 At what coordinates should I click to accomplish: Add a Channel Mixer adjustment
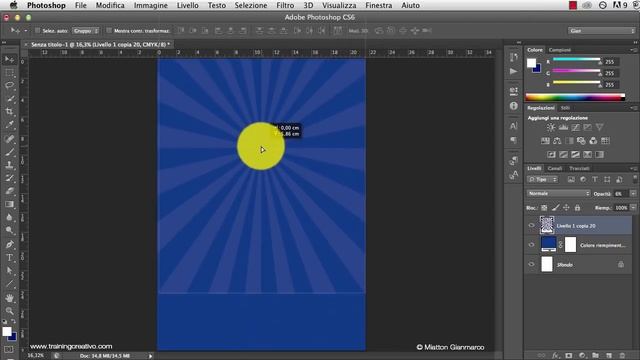click(593, 141)
